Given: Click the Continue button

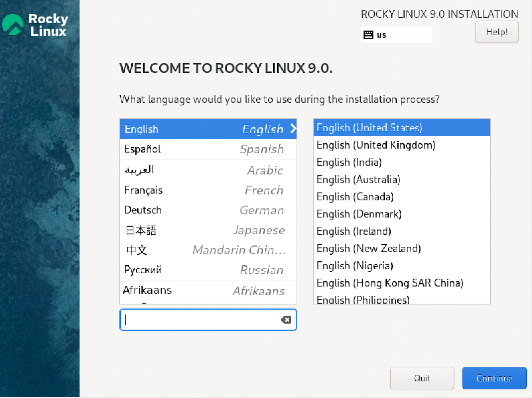Looking at the screenshot, I should click(494, 378).
